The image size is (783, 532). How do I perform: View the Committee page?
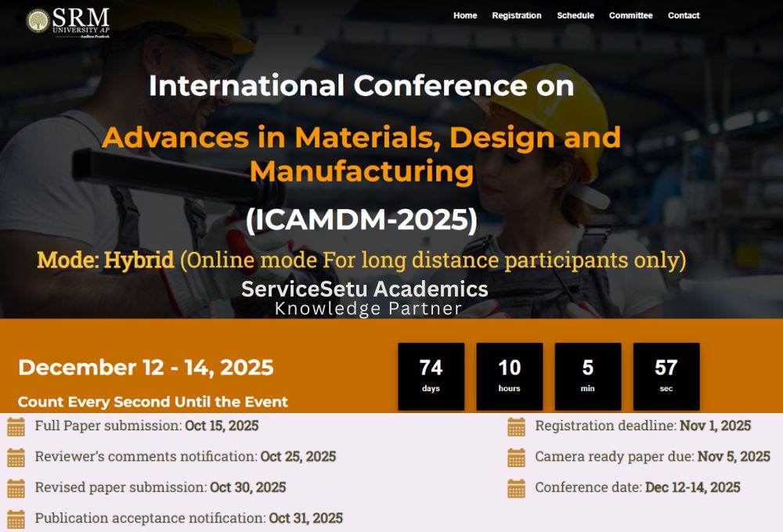click(x=630, y=16)
